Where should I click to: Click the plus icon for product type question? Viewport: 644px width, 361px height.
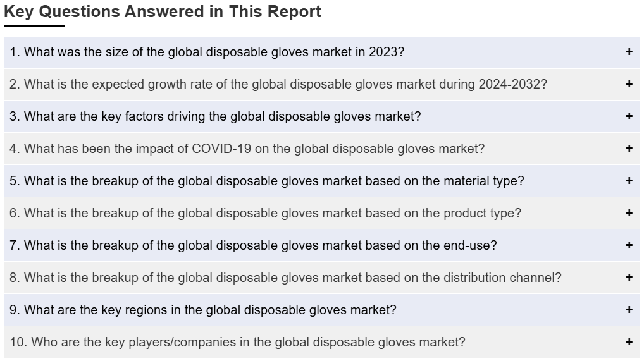[629, 212]
